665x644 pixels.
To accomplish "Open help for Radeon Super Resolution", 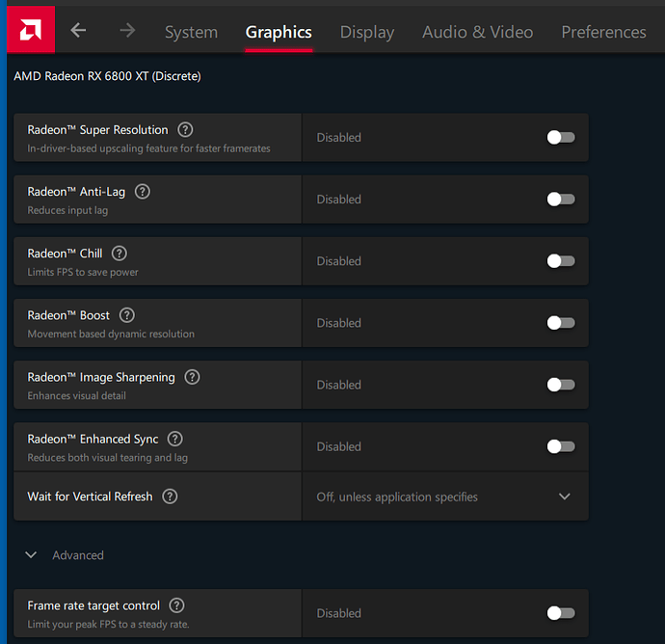I will click(185, 130).
